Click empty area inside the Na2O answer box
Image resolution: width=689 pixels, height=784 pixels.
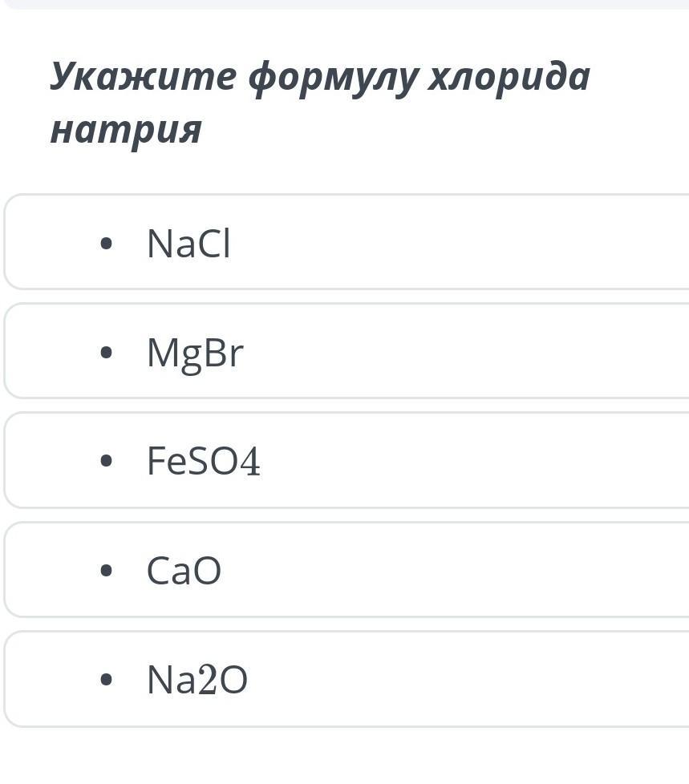point(450,679)
